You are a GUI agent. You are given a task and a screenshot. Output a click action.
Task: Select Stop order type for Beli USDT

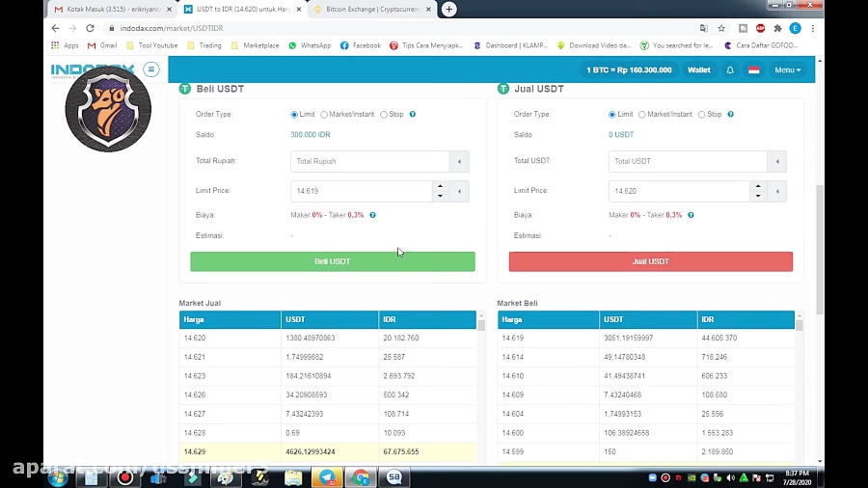coord(384,115)
